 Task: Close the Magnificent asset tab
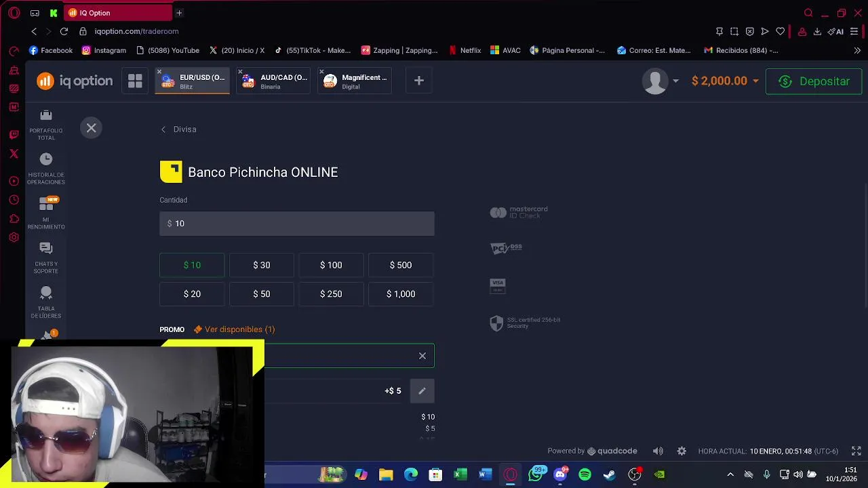pyautogui.click(x=321, y=72)
